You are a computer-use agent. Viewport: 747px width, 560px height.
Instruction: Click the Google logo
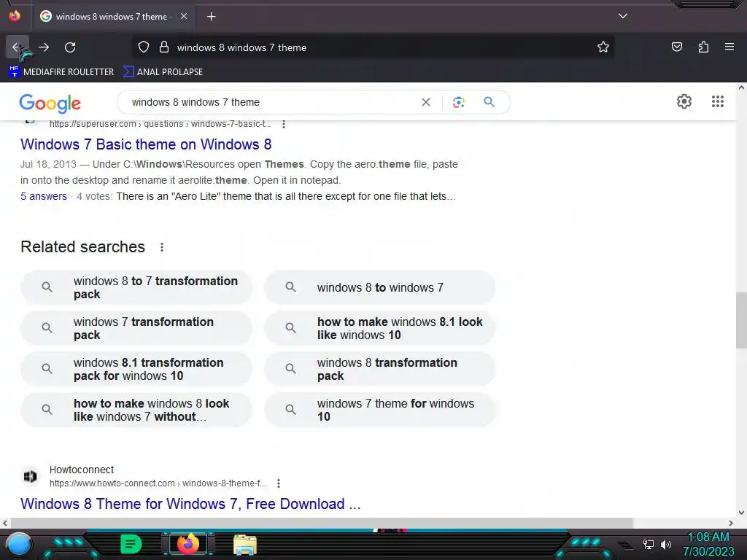(x=50, y=103)
